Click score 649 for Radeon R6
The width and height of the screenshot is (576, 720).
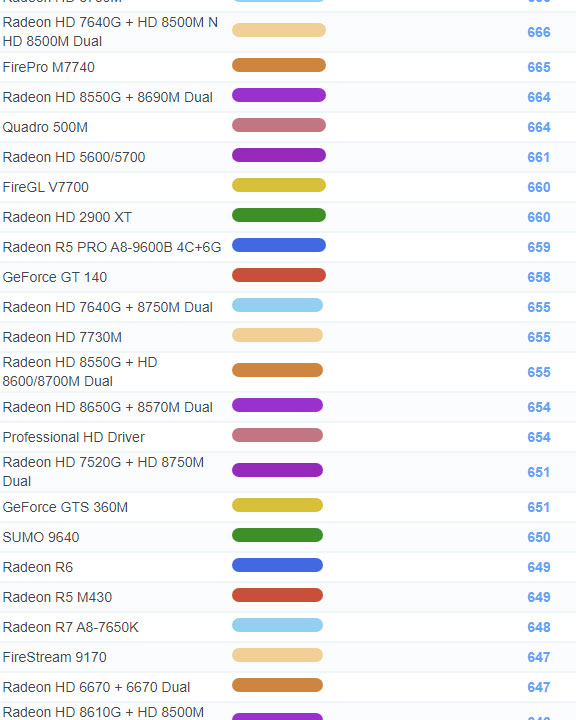coord(539,567)
